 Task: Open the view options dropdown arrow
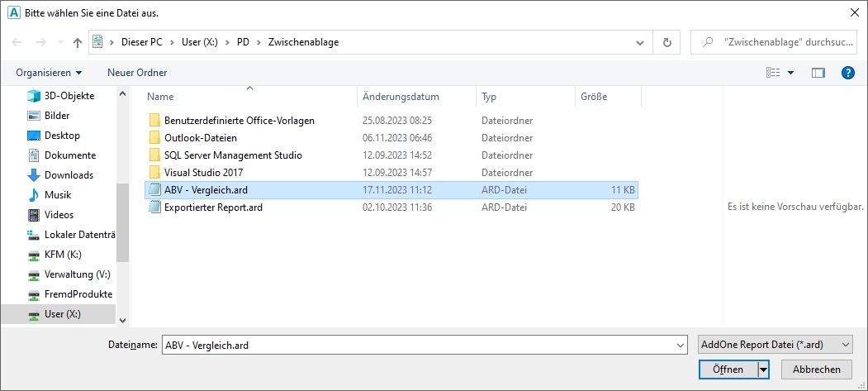(790, 73)
